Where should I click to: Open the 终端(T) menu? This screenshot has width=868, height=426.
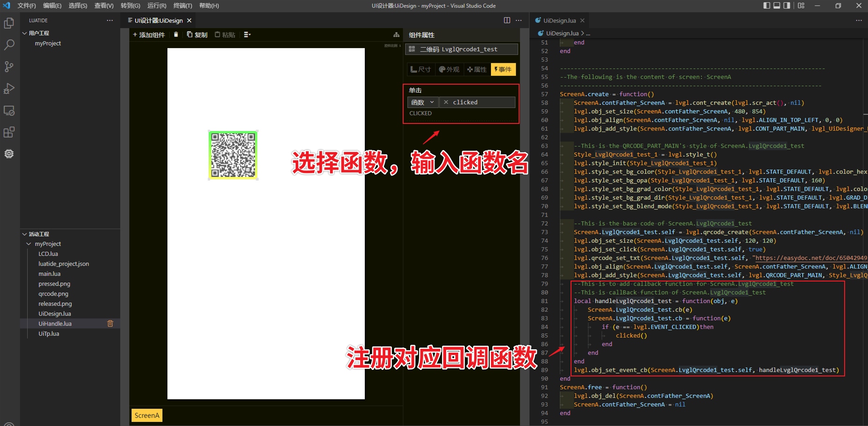(x=182, y=6)
